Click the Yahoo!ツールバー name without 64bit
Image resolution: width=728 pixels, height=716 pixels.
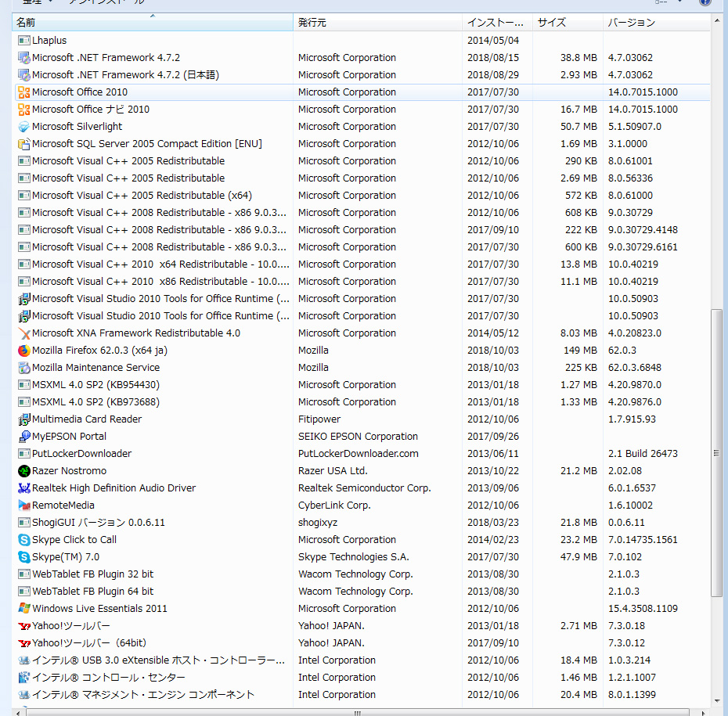(71, 625)
